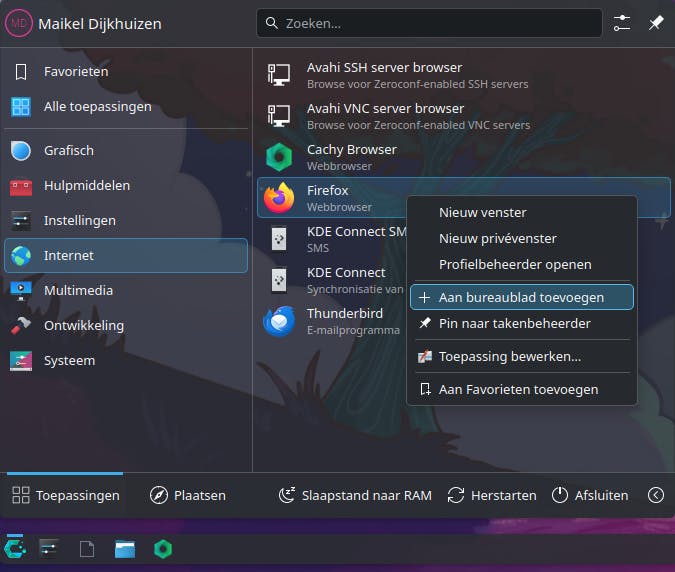Click the Ontwikkeling hammer icon
Screen dimensions: 675x572
(x=21, y=325)
